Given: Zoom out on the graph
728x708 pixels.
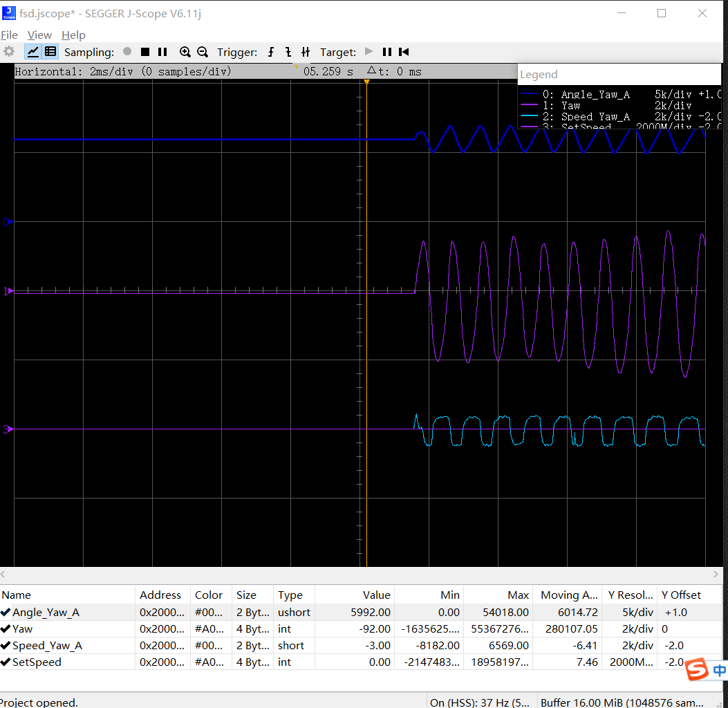Looking at the screenshot, I should pyautogui.click(x=203, y=52).
